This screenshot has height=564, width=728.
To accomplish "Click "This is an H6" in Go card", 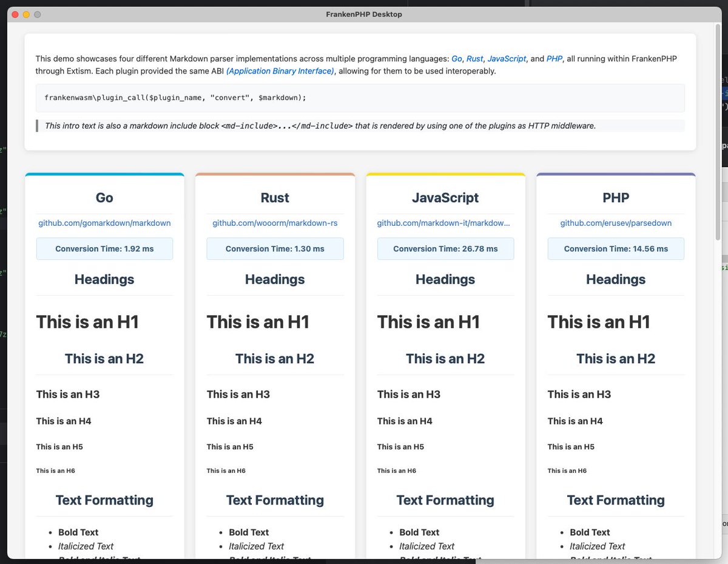I will [56, 471].
